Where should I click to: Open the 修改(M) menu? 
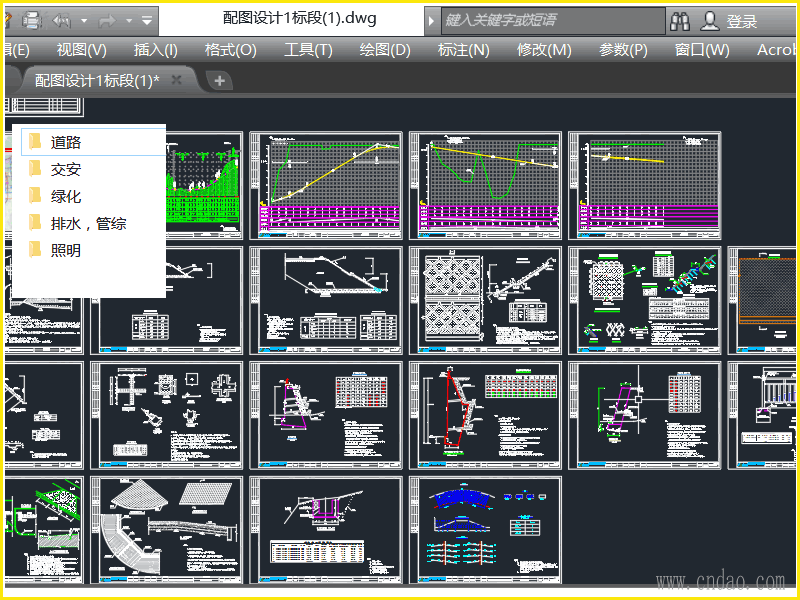[x=544, y=50]
